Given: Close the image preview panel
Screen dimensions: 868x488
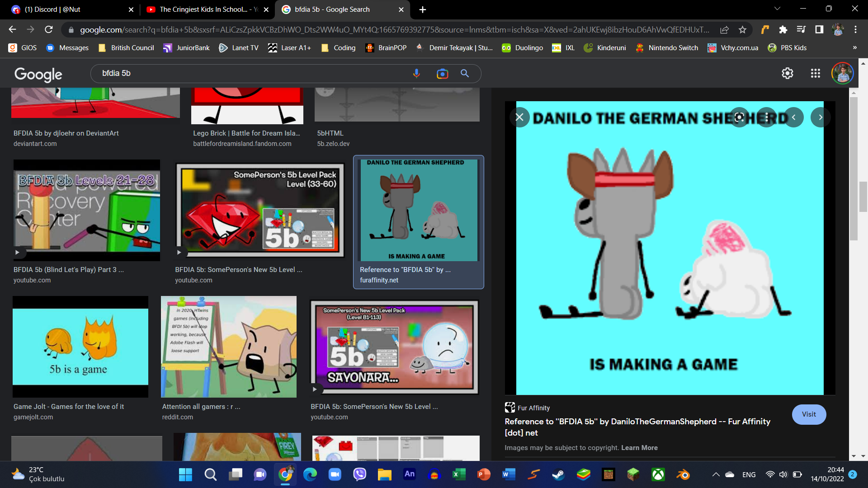Looking at the screenshot, I should (519, 117).
